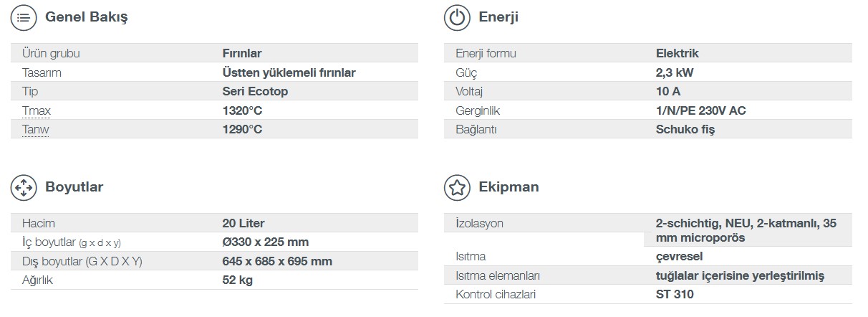The image size is (868, 317).
Task: Click the Ekipman star icon
Action: point(457,187)
